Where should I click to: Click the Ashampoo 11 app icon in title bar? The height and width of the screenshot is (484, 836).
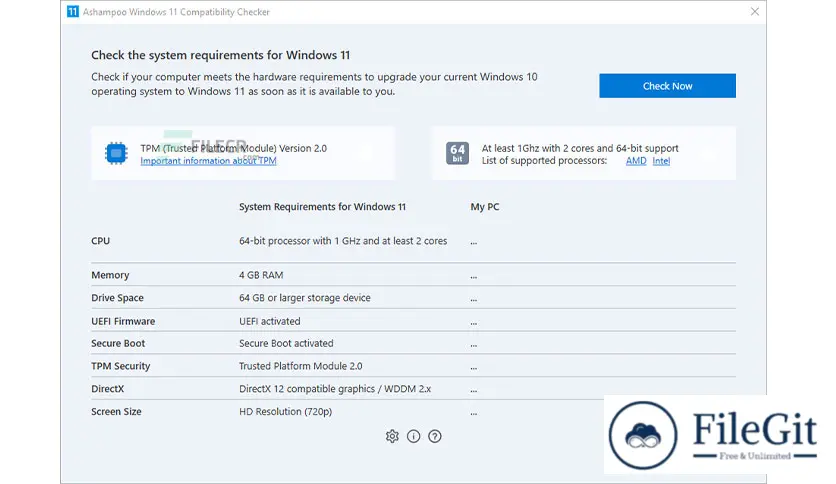tap(73, 12)
